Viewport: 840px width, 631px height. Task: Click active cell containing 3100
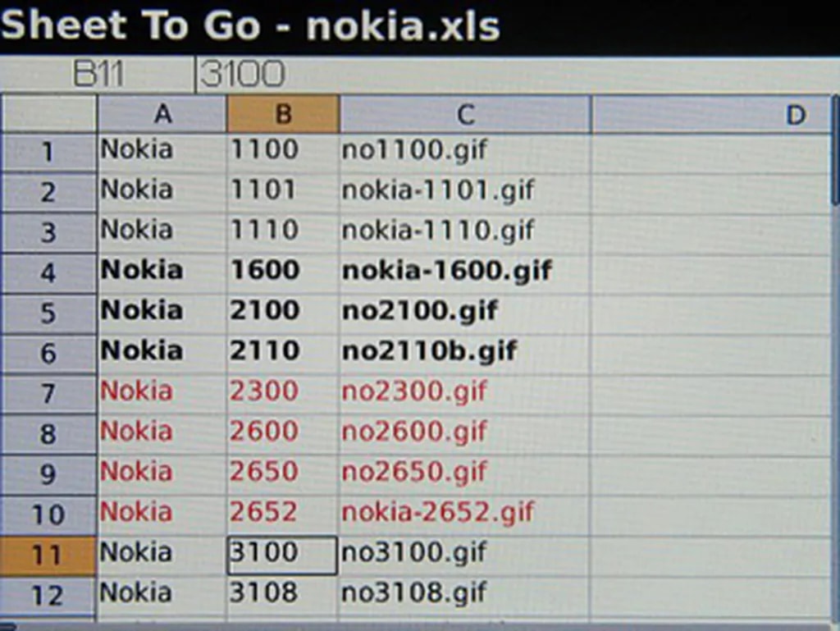pos(283,554)
